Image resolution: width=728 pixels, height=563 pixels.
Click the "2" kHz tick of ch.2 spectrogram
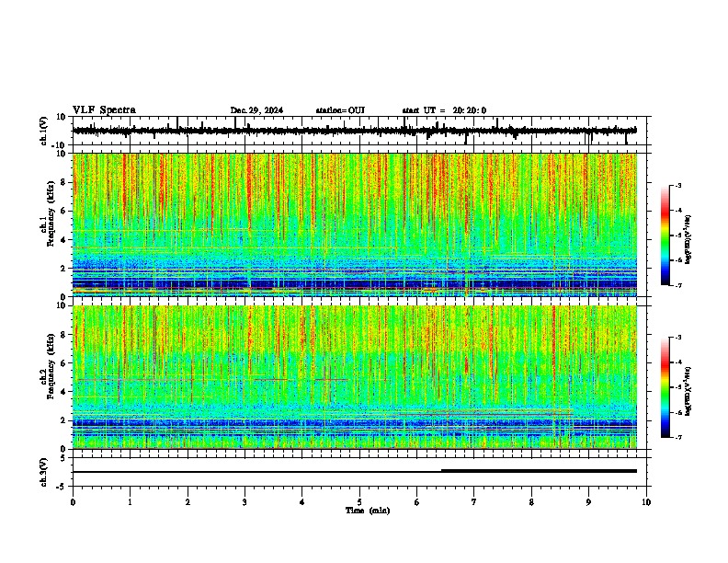[64, 420]
